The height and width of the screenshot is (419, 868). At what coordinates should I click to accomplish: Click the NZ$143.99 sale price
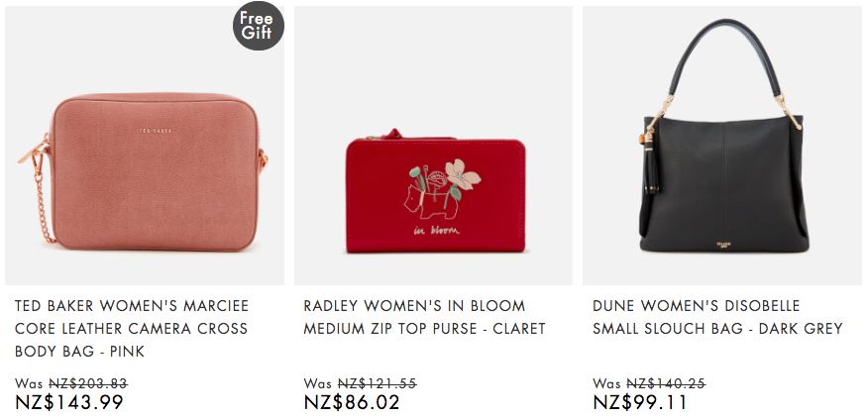69,402
